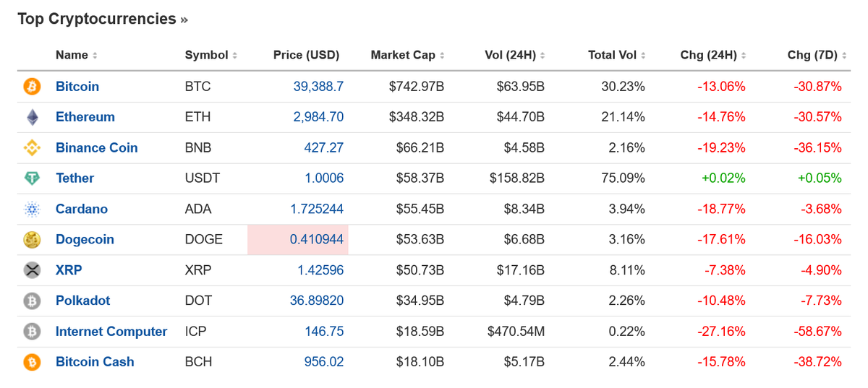Sort by Total Vol column arrows
The image size is (868, 388).
642,56
